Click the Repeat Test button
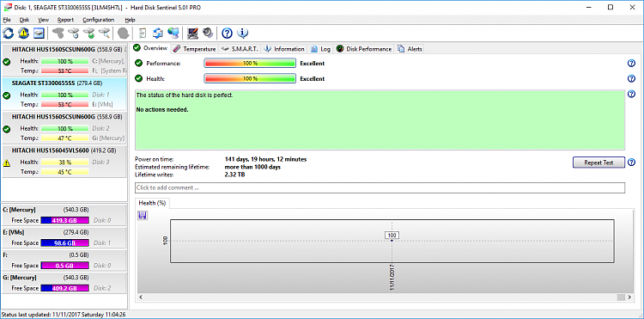Screen dimensions: 644x319 598,163
